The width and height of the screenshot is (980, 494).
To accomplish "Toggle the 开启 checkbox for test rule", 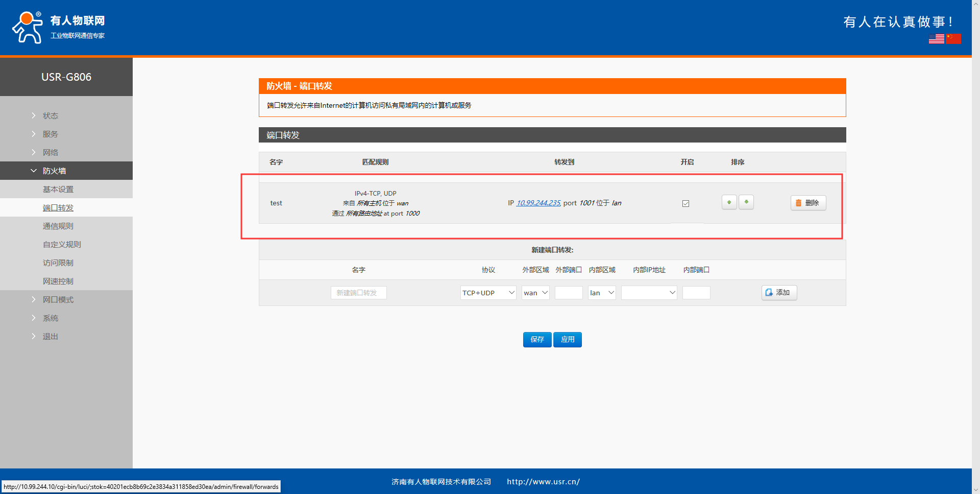I will (x=685, y=203).
